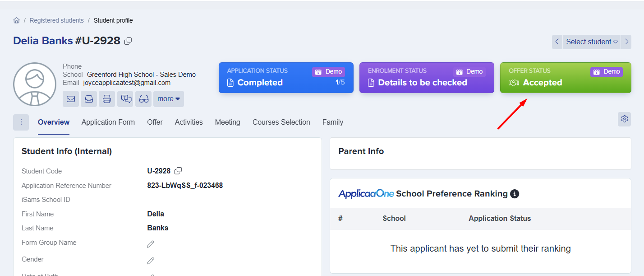Screen dimensions: 644x276
Task: Open the three-dot tab options menu
Action: click(21, 122)
